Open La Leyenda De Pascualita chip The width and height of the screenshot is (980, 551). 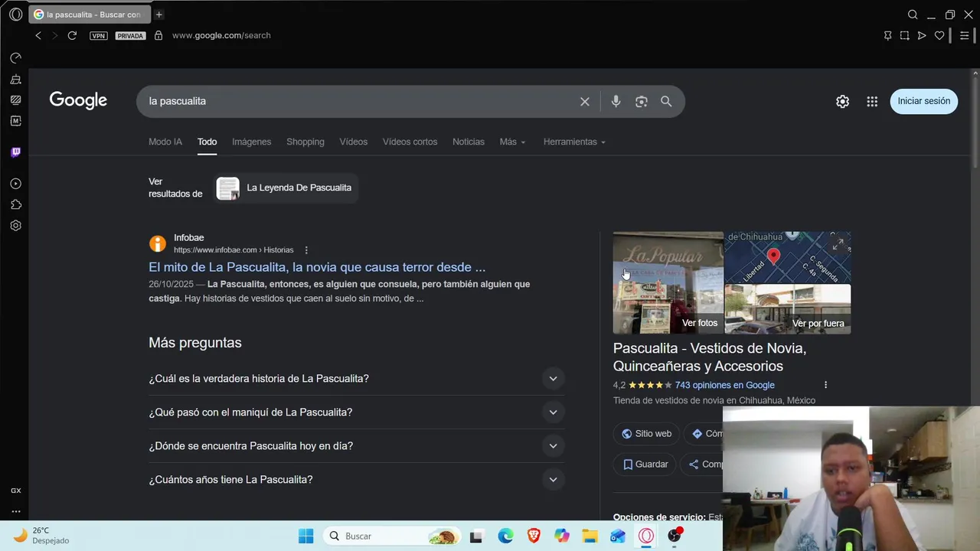(286, 187)
